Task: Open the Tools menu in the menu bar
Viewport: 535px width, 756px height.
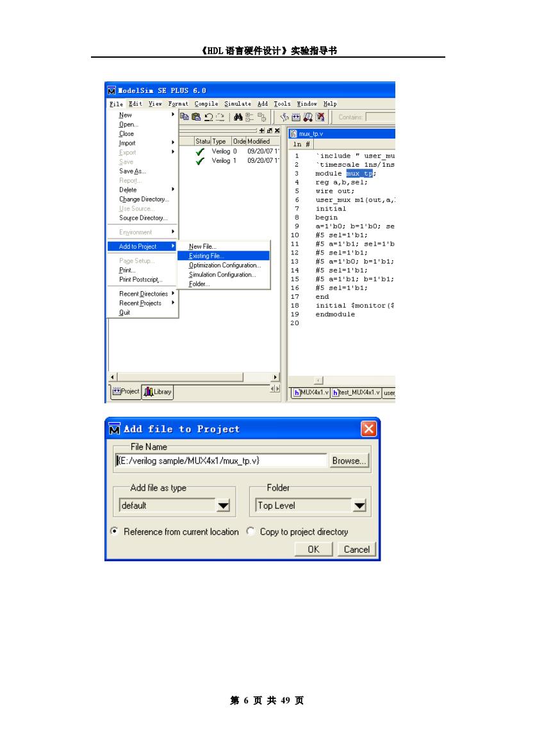Action: (x=282, y=104)
